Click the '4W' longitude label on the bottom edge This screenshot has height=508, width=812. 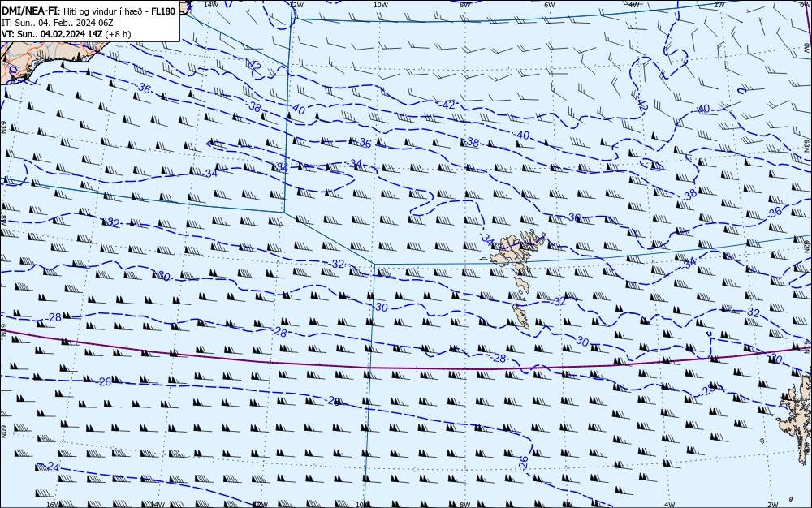point(669,505)
